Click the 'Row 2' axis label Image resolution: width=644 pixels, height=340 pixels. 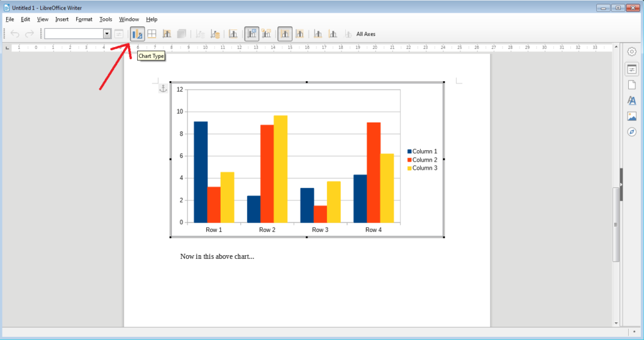pyautogui.click(x=267, y=230)
